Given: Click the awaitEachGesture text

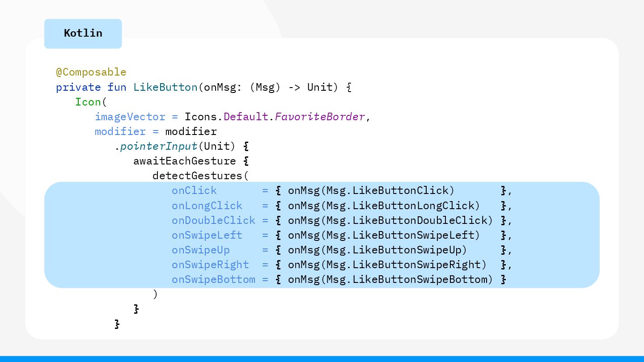Looking at the screenshot, I should click(185, 161).
